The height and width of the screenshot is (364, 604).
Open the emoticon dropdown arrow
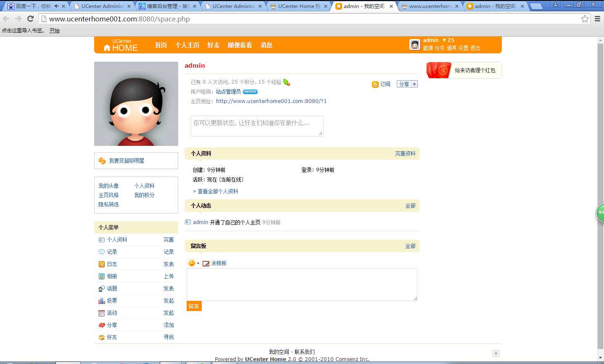coord(198,264)
